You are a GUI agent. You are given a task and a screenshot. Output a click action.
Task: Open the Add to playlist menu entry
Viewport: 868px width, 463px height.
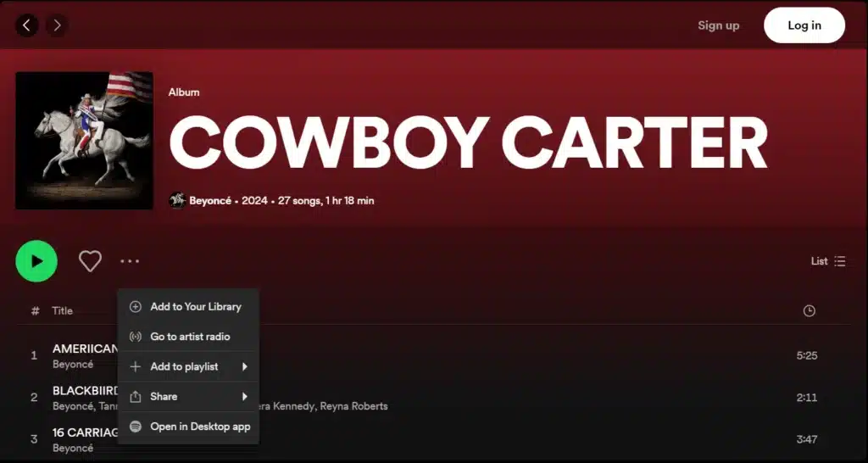[188, 366]
